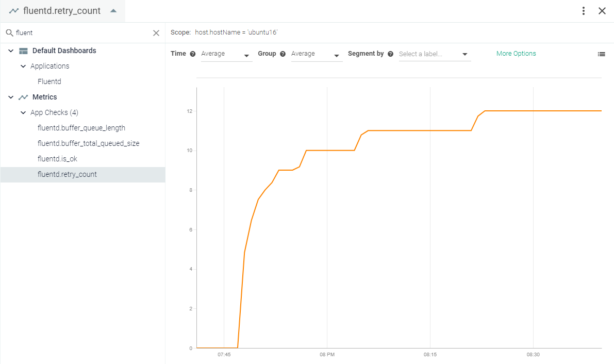The image size is (614, 364).
Task: Collapse the fluentd.retry_count title panel arrow
Action: click(113, 11)
